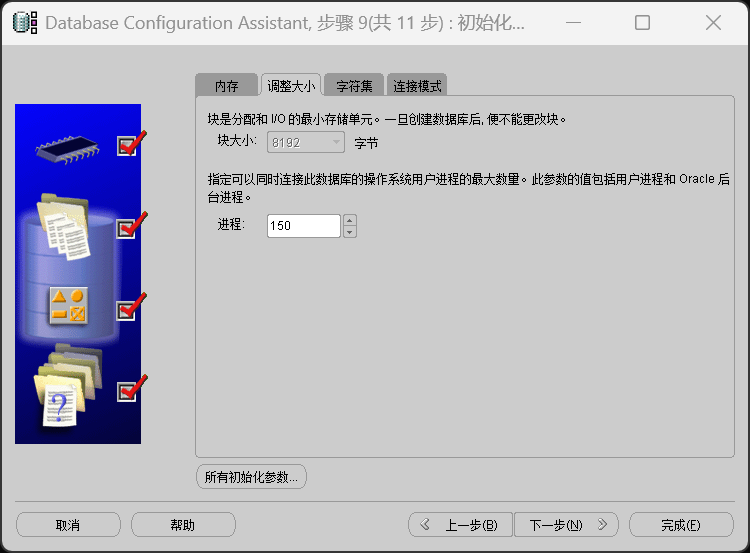
Task: Proceed with 下一步(N)
Action: (566, 525)
